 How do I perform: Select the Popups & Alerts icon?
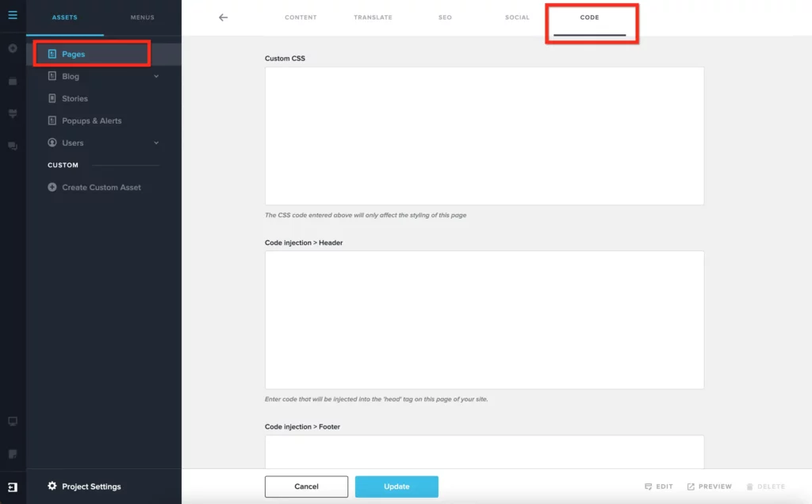click(51, 120)
